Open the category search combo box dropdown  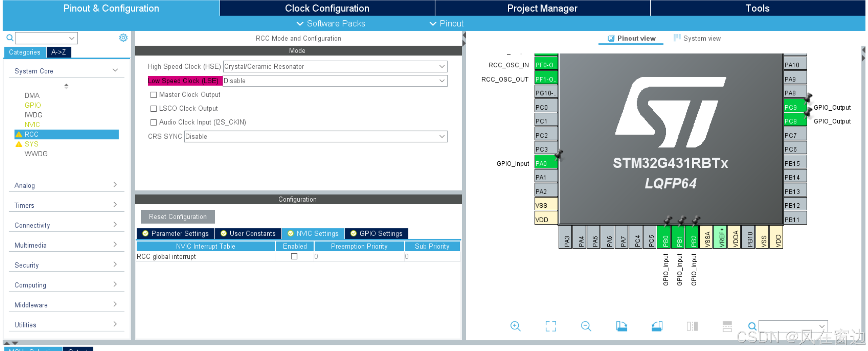72,38
